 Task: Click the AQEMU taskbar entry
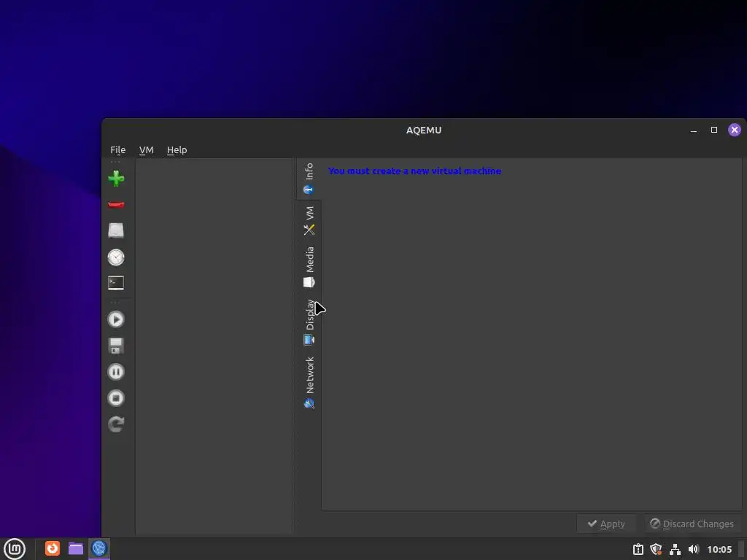coord(99,548)
